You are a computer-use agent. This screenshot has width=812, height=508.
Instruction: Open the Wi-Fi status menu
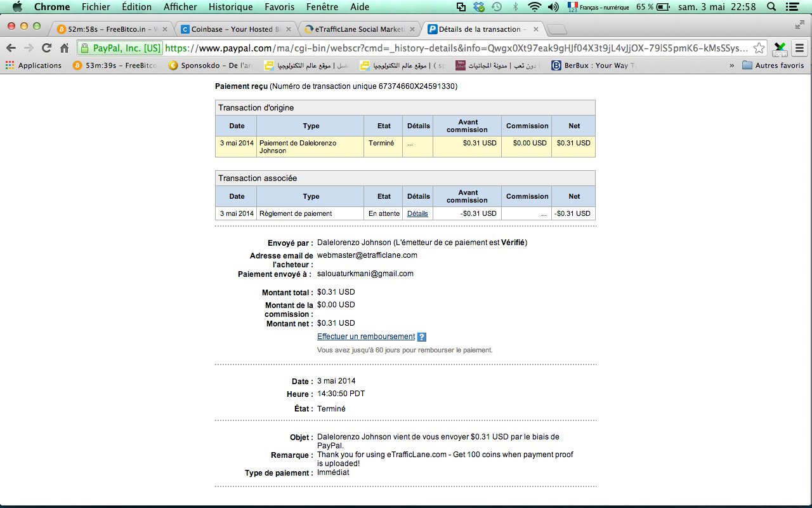point(535,7)
